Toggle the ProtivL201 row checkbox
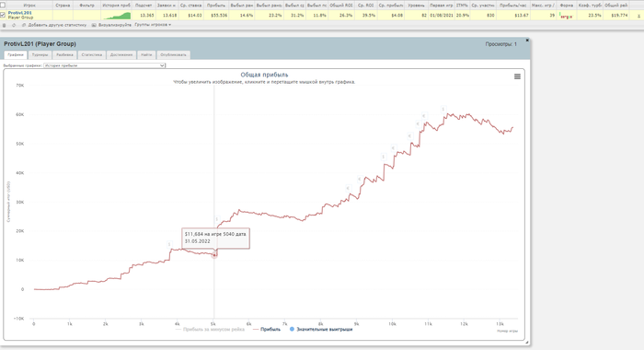Viewport: 644px width, 350px height. pyautogui.click(x=3, y=15)
